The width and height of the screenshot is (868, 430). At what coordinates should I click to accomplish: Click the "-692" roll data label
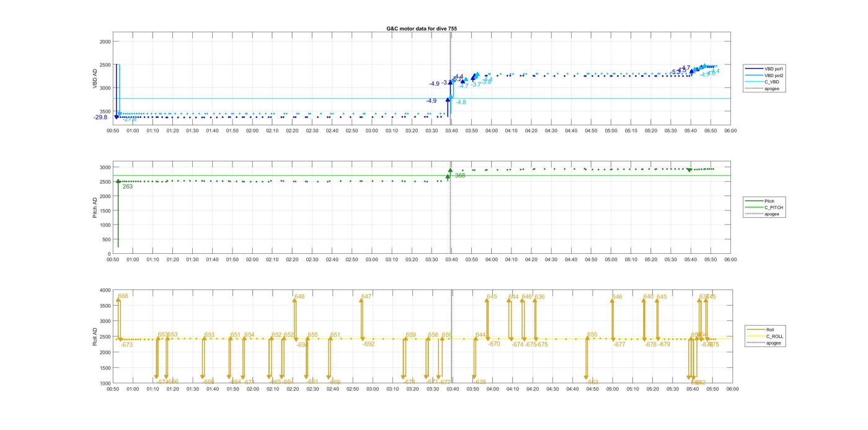click(368, 344)
